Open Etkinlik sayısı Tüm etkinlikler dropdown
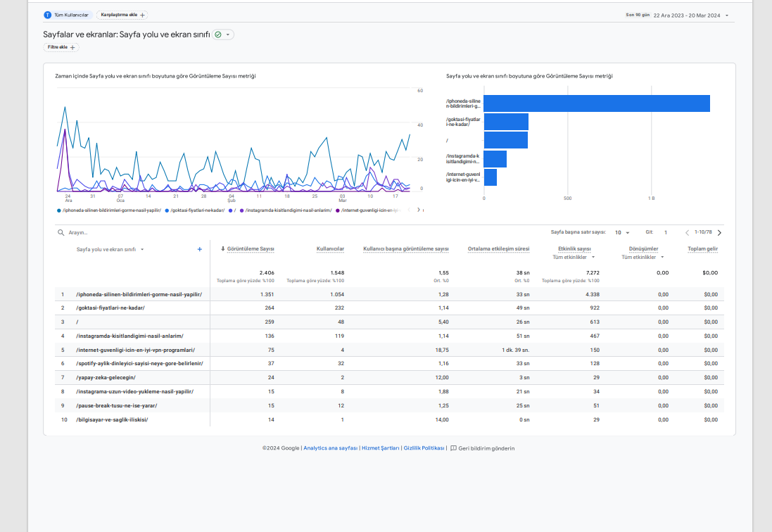Image resolution: width=772 pixels, height=532 pixels. click(x=593, y=257)
